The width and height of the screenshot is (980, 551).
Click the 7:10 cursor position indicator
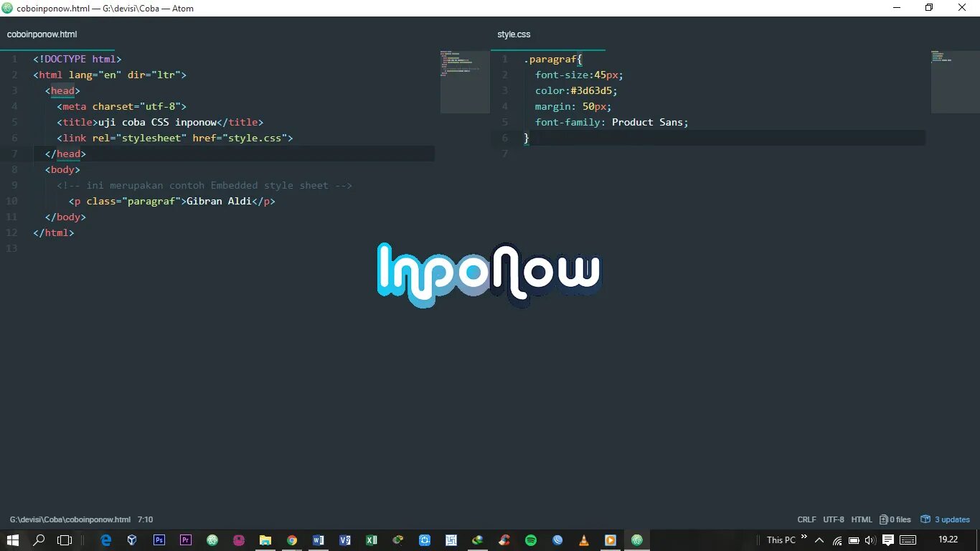145,519
